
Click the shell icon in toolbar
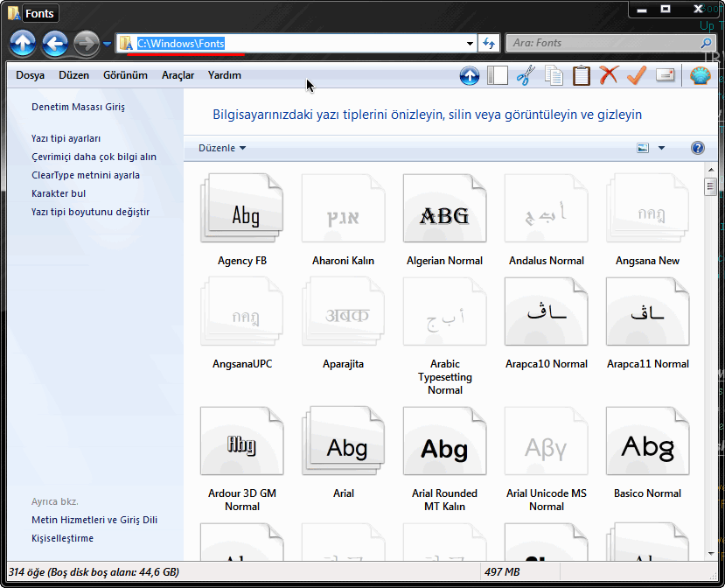click(x=700, y=75)
